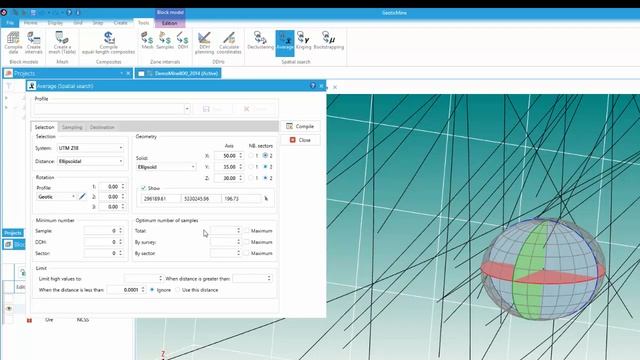Screen dimensions: 640x360
Task: Click the save icon in quick access toolbar
Action: coord(33,13)
